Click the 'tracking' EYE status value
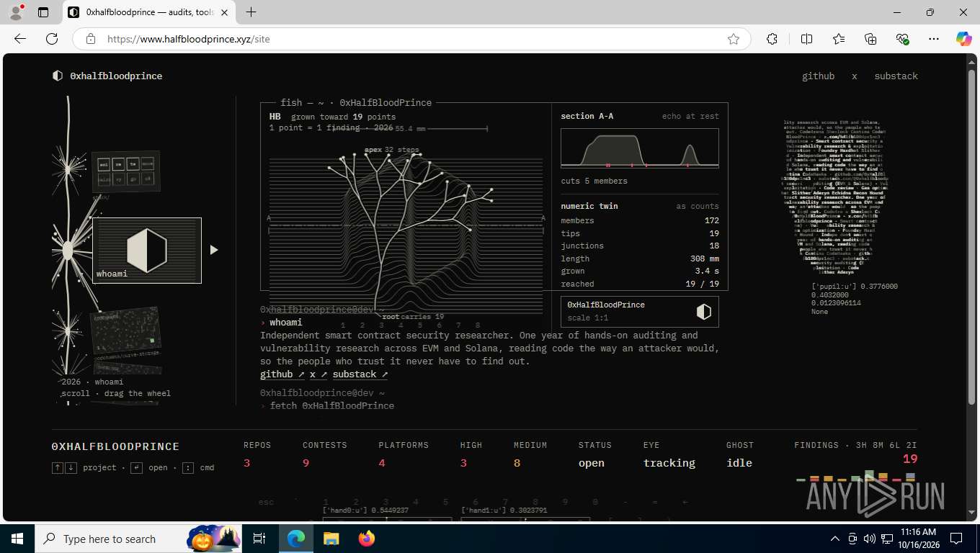Screen dimensions: 980x553 (669, 463)
